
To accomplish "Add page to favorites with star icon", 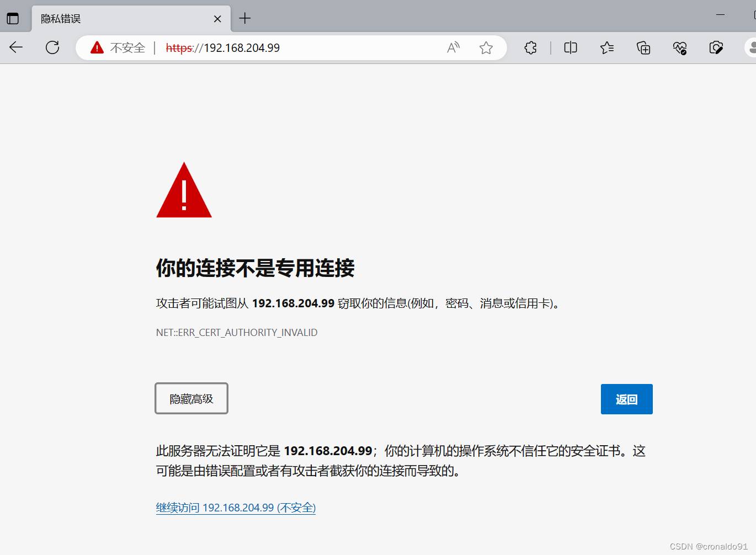I will (x=486, y=48).
